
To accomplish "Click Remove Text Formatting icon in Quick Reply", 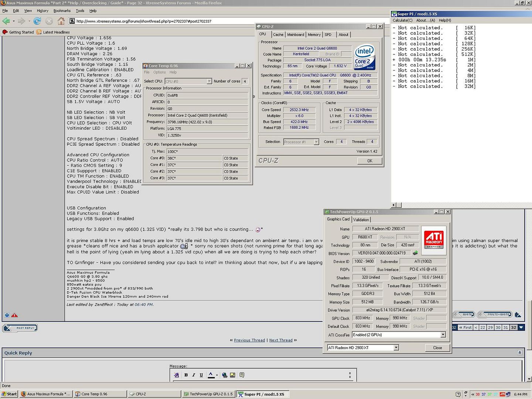I will pyautogui.click(x=177, y=375).
